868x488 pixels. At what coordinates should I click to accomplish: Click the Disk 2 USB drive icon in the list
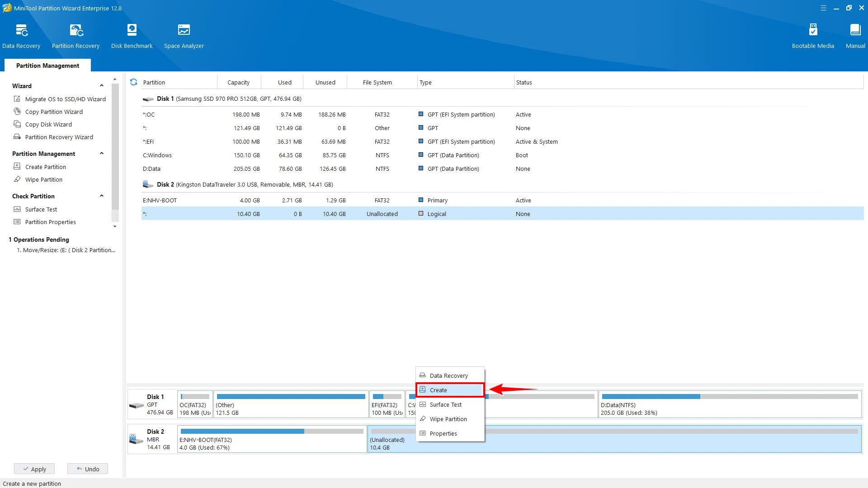[x=148, y=184]
